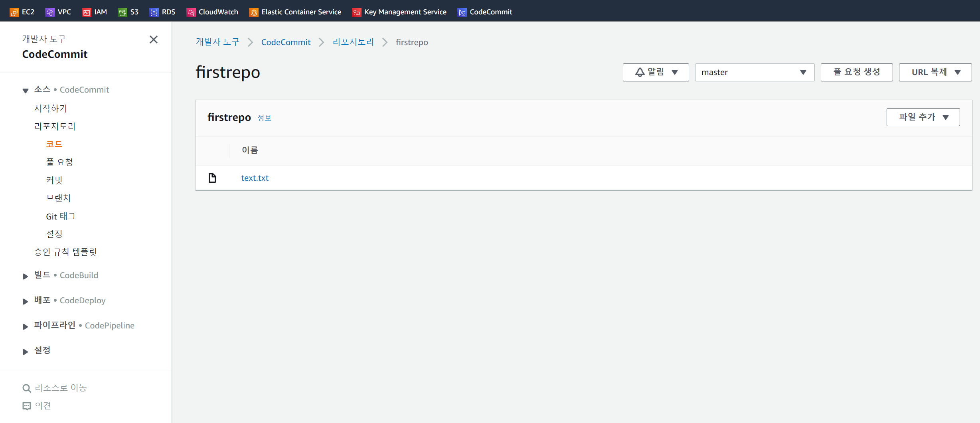This screenshot has height=423, width=980.
Task: Select 브랜치 in the sidebar
Action: click(x=58, y=198)
